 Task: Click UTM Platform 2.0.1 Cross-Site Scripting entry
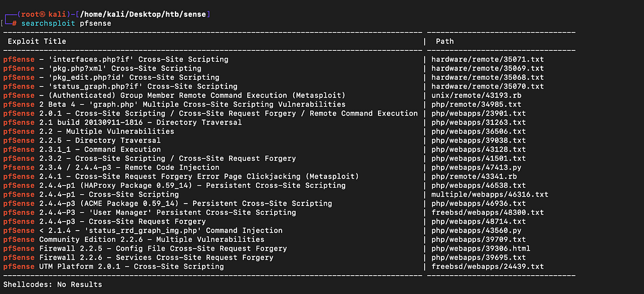click(114, 267)
